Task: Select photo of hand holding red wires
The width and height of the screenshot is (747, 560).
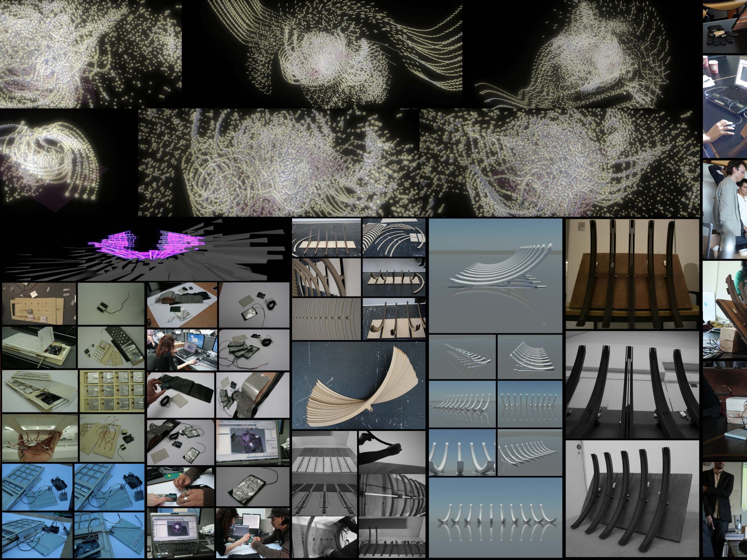Action: pyautogui.click(x=40, y=438)
